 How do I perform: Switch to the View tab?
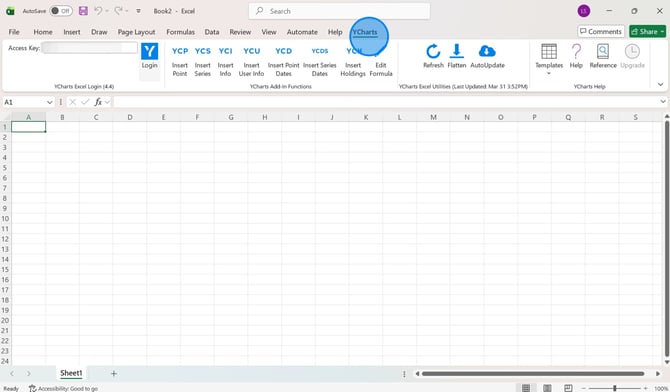click(x=269, y=32)
